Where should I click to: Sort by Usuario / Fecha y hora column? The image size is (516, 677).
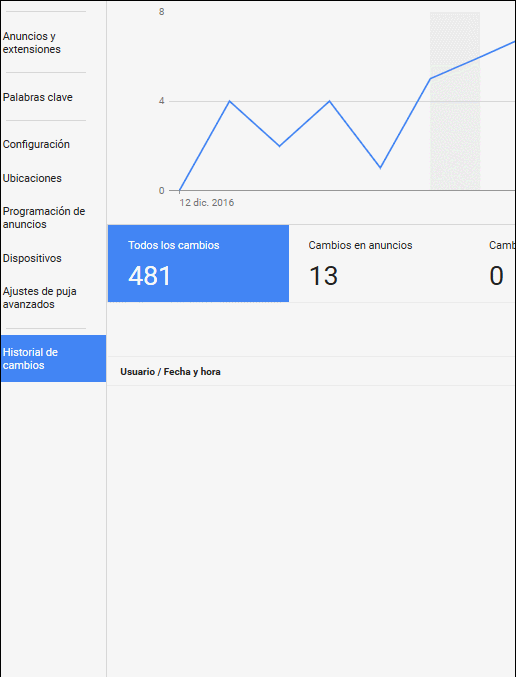(x=170, y=372)
